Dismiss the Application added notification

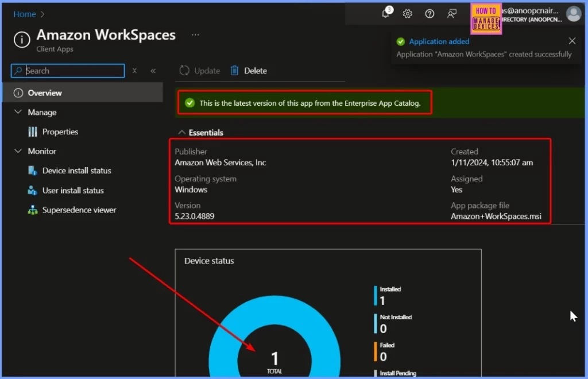(x=572, y=41)
